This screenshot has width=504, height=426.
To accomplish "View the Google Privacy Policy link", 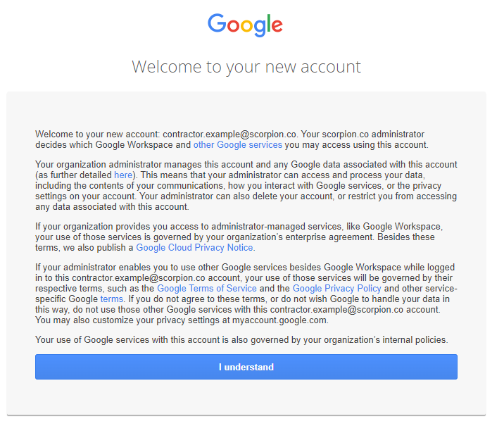I will tap(337, 289).
